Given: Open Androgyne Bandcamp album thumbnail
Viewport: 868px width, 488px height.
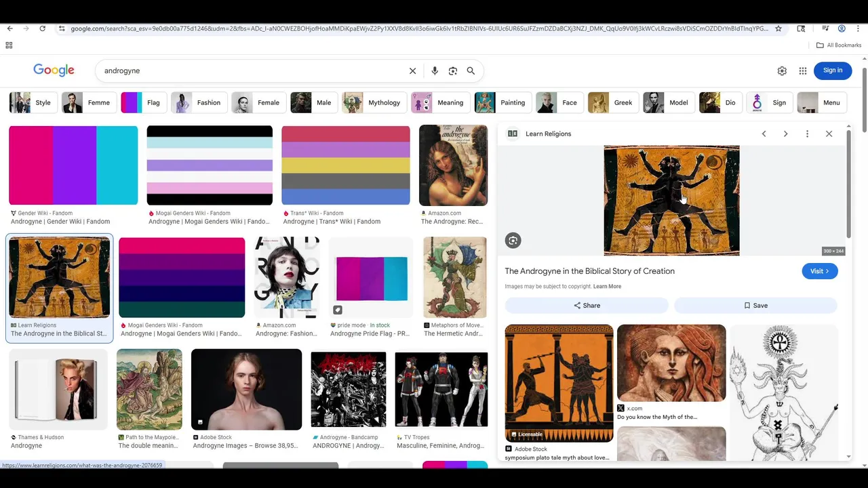Looking at the screenshot, I should pyautogui.click(x=349, y=389).
